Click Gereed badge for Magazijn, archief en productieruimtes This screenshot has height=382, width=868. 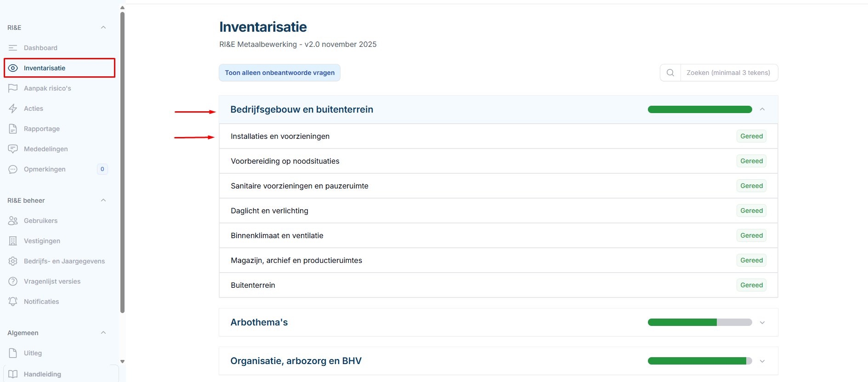(x=751, y=260)
